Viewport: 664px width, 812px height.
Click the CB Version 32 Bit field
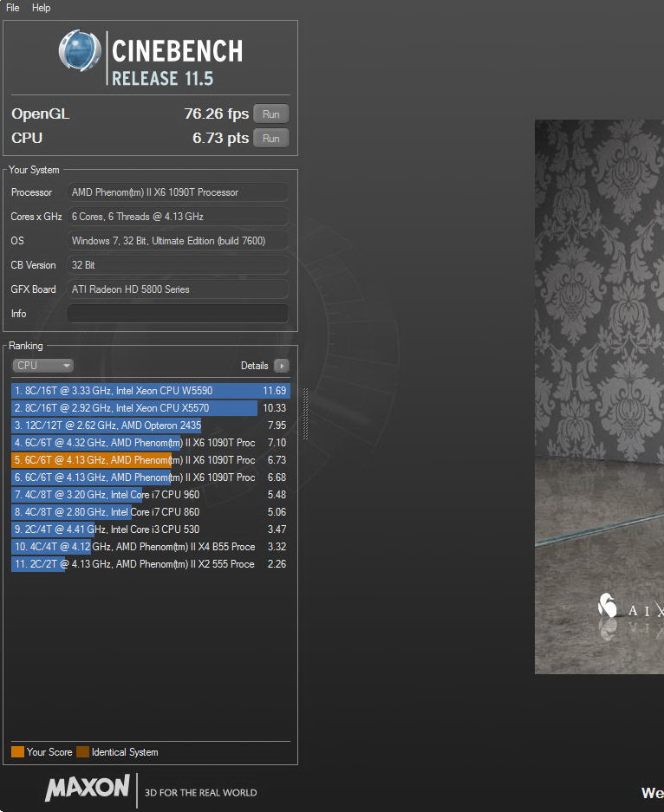[x=178, y=265]
